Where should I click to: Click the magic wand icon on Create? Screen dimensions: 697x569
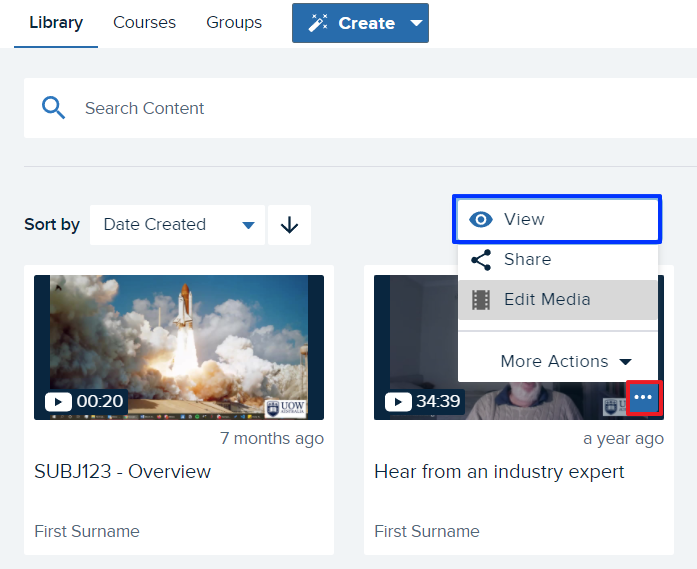(318, 23)
